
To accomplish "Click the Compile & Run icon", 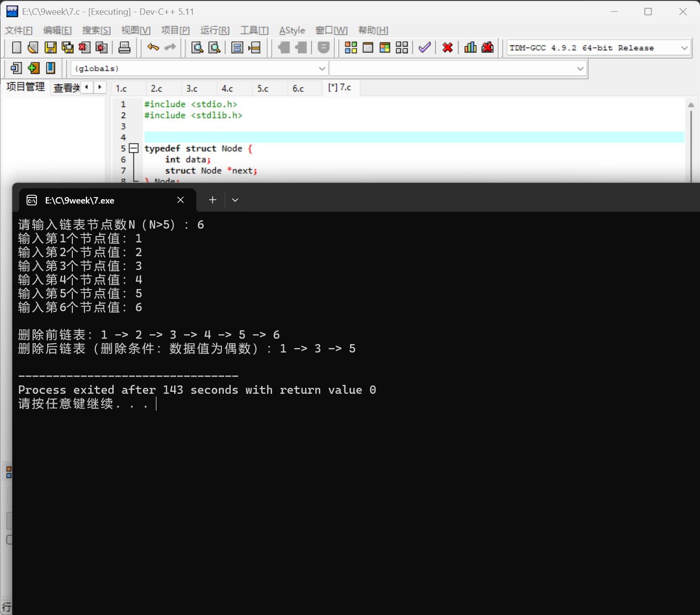I will click(x=385, y=48).
